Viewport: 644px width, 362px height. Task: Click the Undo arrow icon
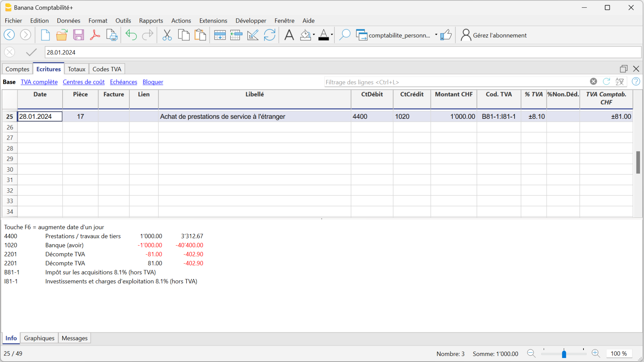pos(131,35)
